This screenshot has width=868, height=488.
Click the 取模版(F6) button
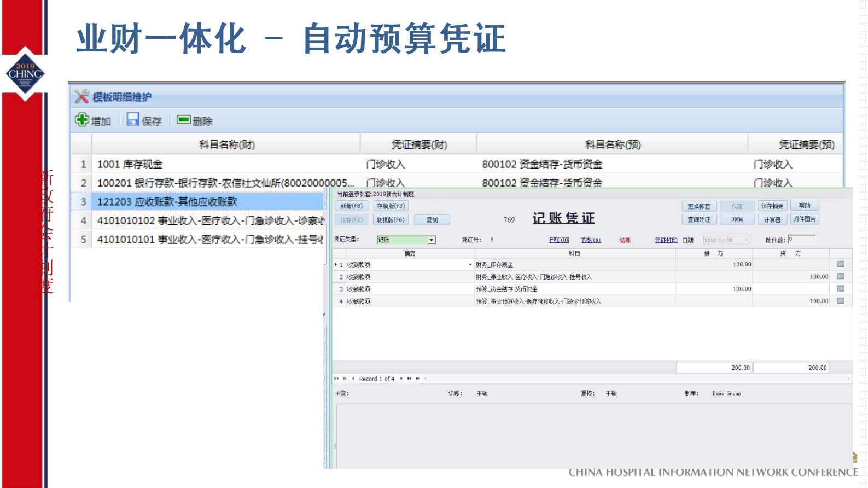coord(391,220)
